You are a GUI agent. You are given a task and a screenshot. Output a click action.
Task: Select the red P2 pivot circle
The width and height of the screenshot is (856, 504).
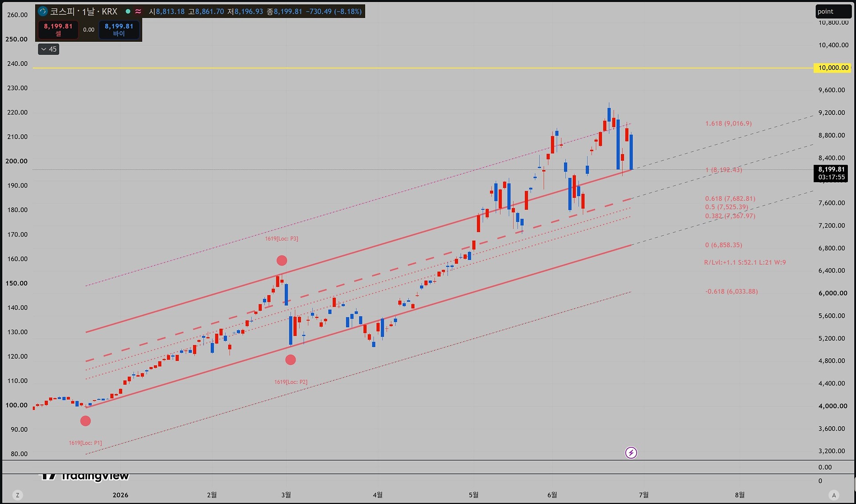tap(290, 360)
